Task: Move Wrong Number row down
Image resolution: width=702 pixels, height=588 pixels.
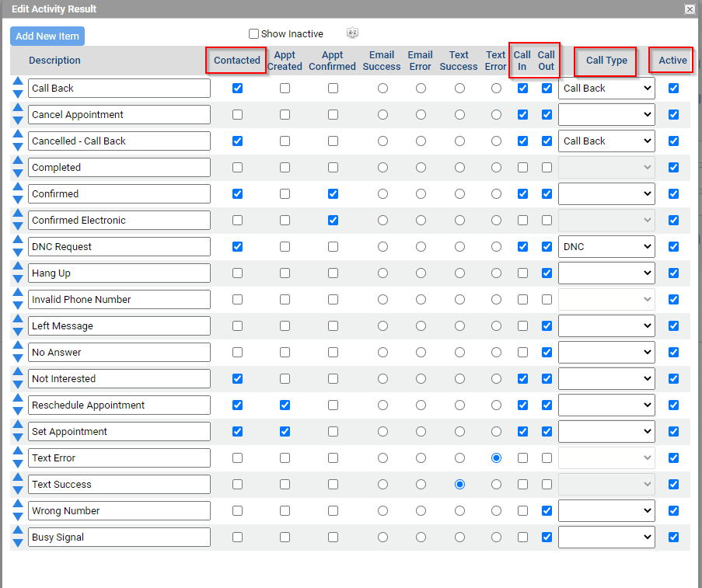Action: [18, 517]
